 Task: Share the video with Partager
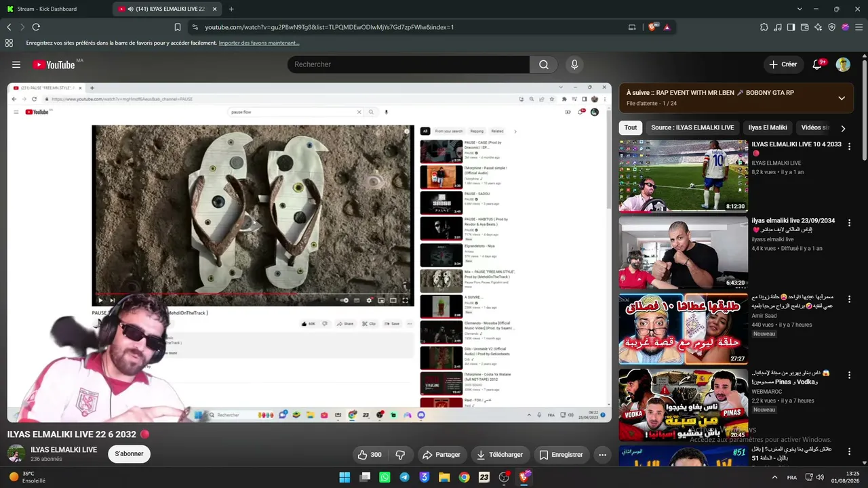[x=441, y=455]
